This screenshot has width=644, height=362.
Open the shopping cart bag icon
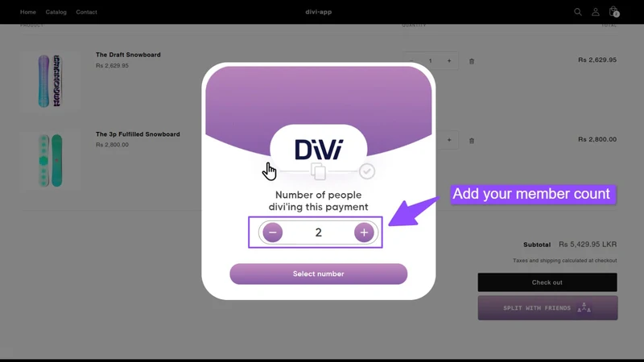pos(613,11)
